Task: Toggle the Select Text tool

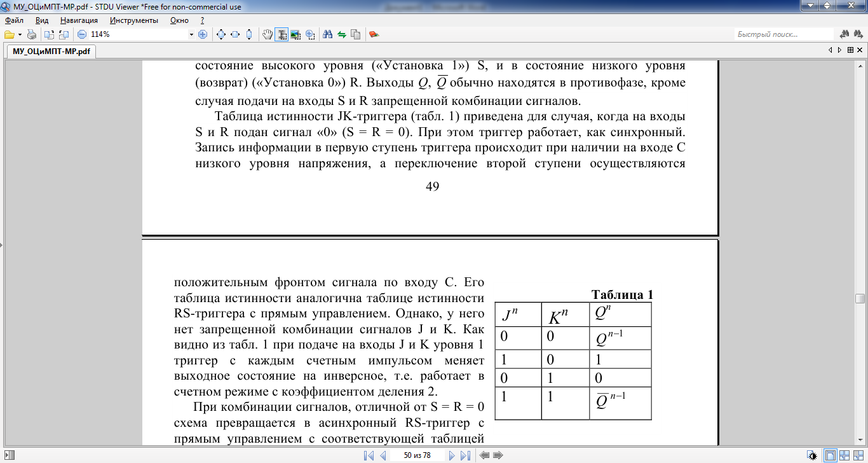Action: click(x=282, y=34)
